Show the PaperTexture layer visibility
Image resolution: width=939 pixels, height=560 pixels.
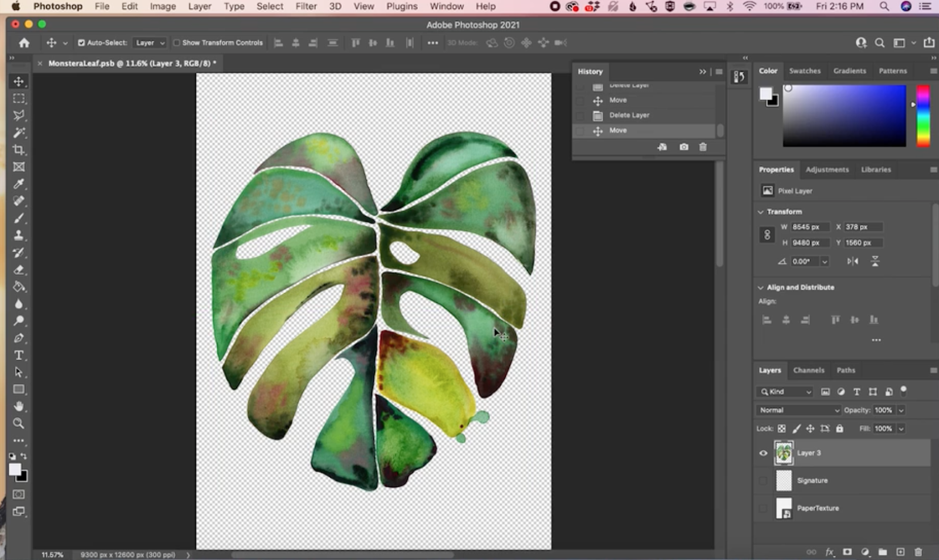(x=763, y=508)
